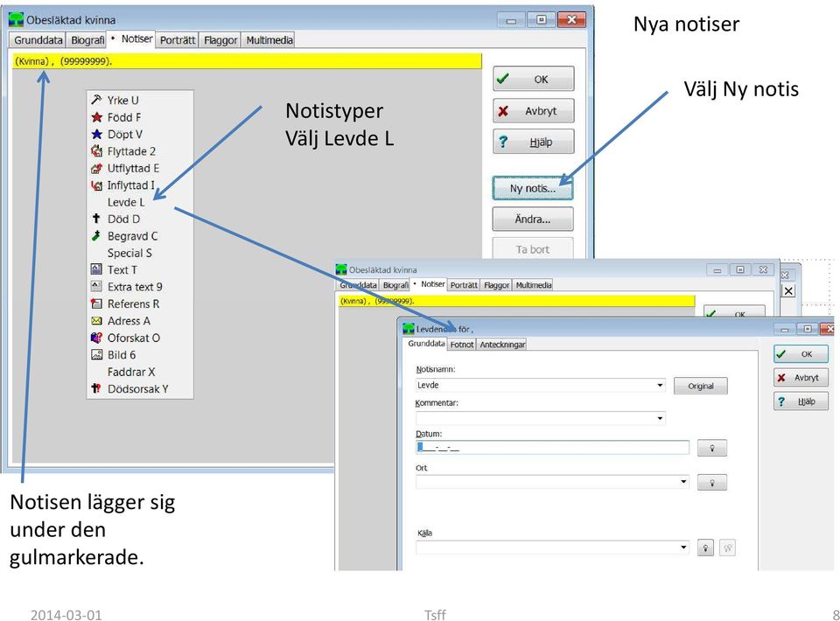Click the Ändra... button
This screenshot has height=621, width=840.
[x=533, y=219]
